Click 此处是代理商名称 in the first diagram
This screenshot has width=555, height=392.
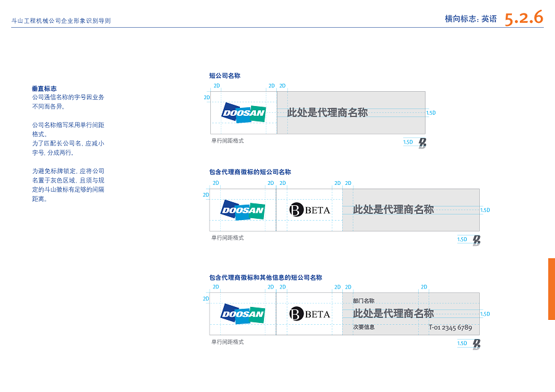(327, 113)
